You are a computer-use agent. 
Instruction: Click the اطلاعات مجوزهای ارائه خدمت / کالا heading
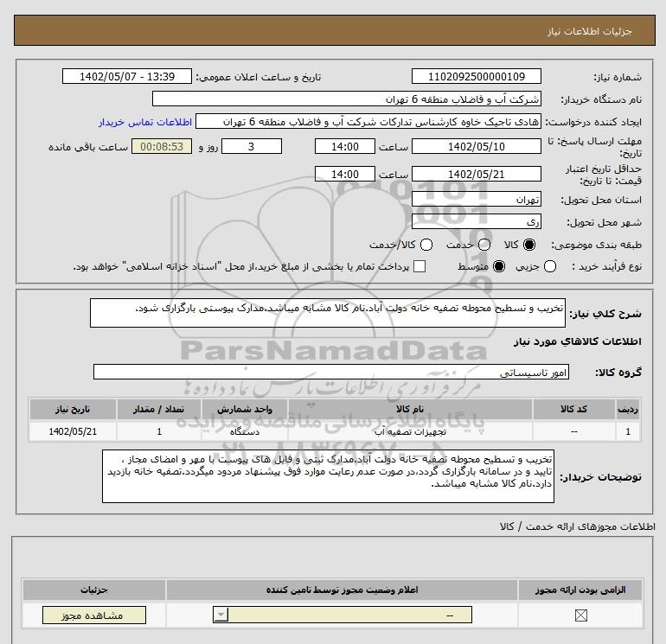click(578, 526)
